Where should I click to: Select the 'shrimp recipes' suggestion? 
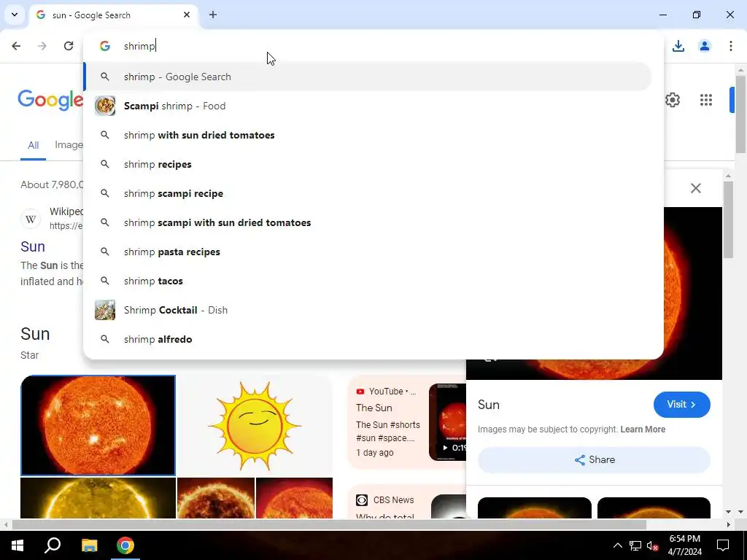tap(368, 164)
